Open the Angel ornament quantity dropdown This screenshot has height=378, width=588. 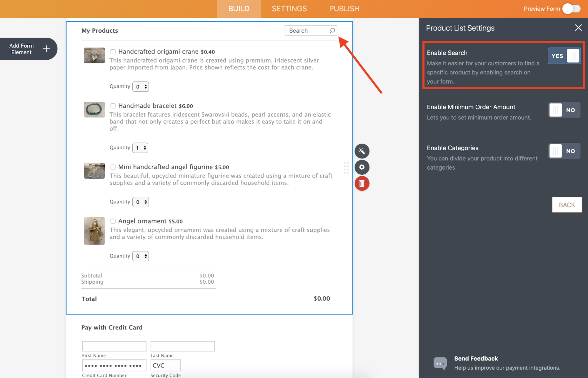click(141, 256)
